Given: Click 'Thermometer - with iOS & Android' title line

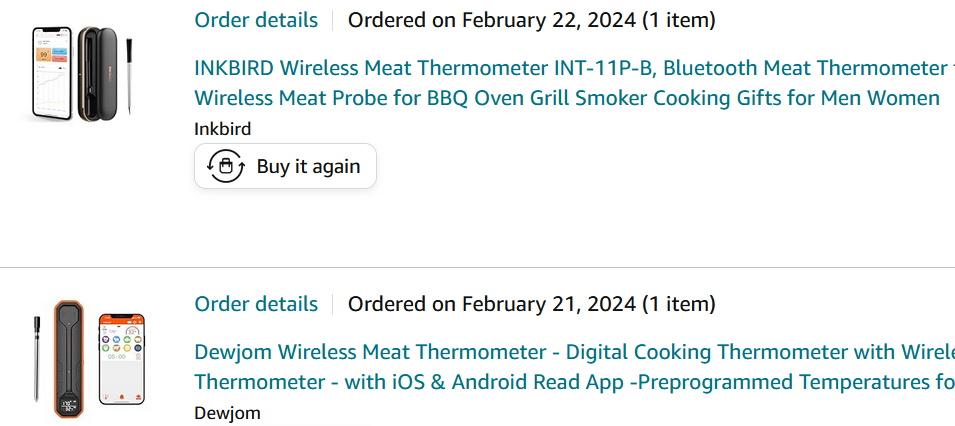Looking at the screenshot, I should 574,382.
